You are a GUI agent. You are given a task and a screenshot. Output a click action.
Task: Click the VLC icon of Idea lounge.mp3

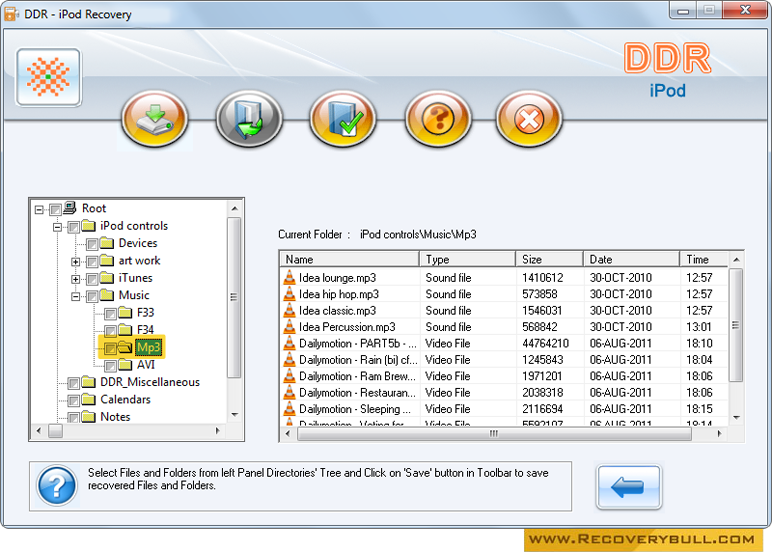point(290,278)
